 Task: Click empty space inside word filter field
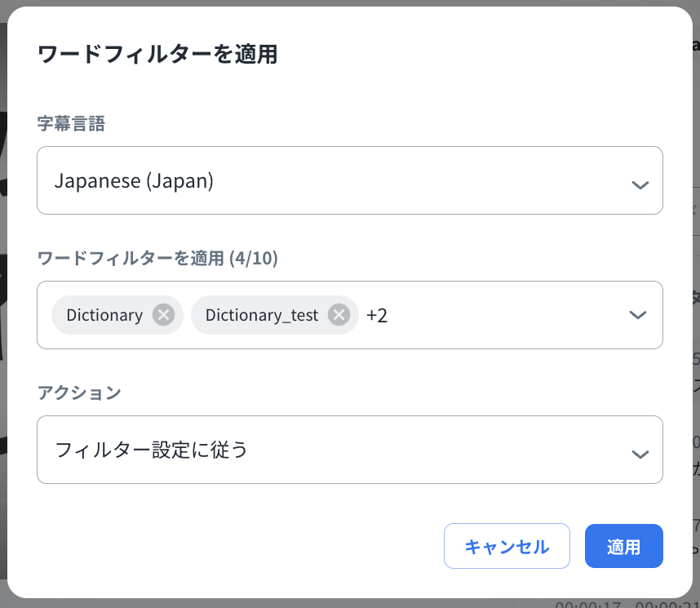pyautogui.click(x=506, y=315)
